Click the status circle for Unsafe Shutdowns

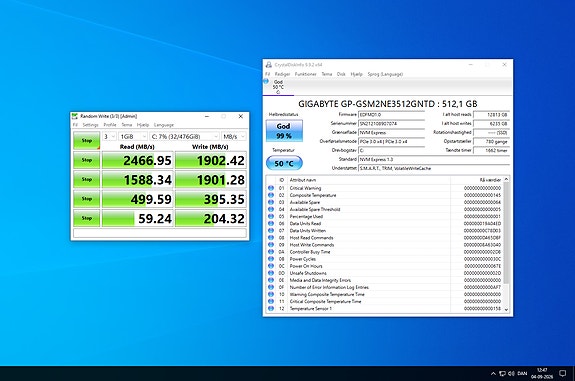click(x=271, y=273)
